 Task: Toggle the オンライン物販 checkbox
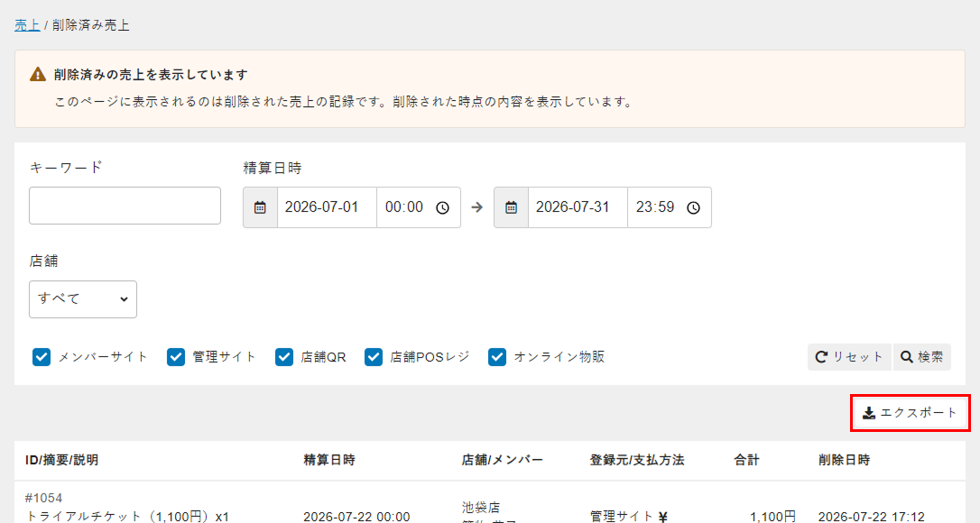(497, 357)
